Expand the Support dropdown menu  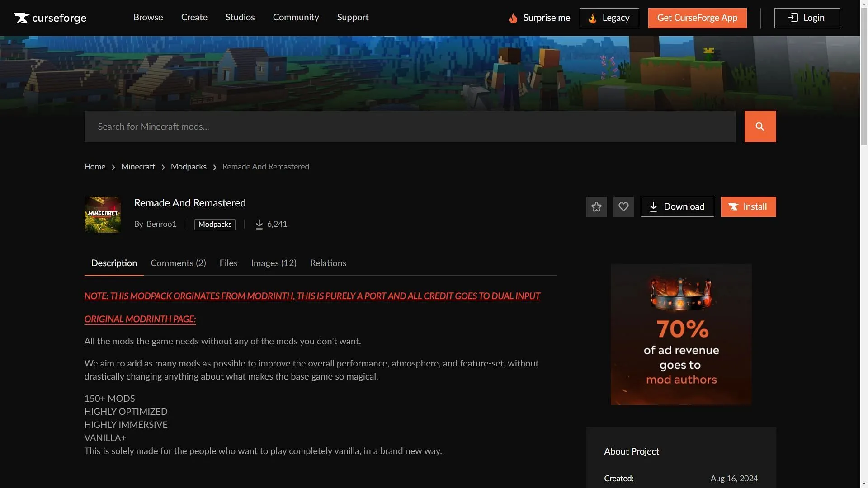[x=353, y=18]
